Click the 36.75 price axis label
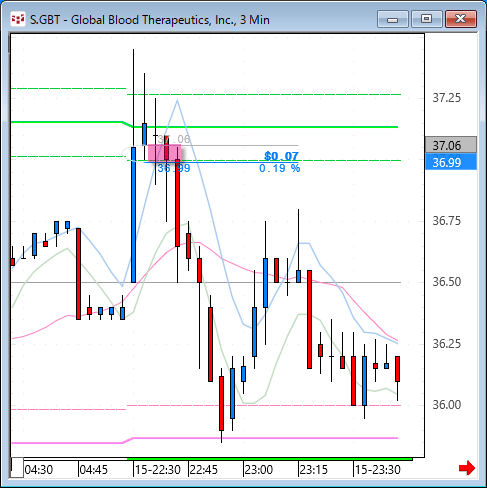 point(447,221)
